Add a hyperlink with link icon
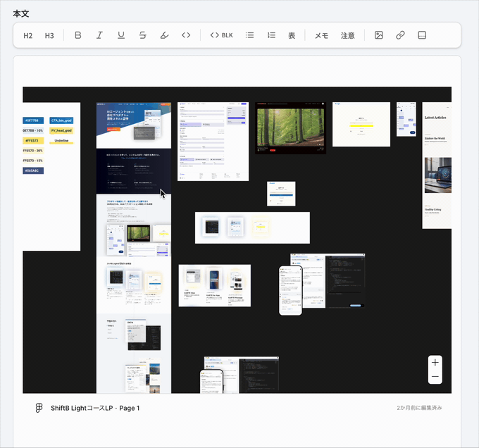479x448 pixels. coord(400,35)
